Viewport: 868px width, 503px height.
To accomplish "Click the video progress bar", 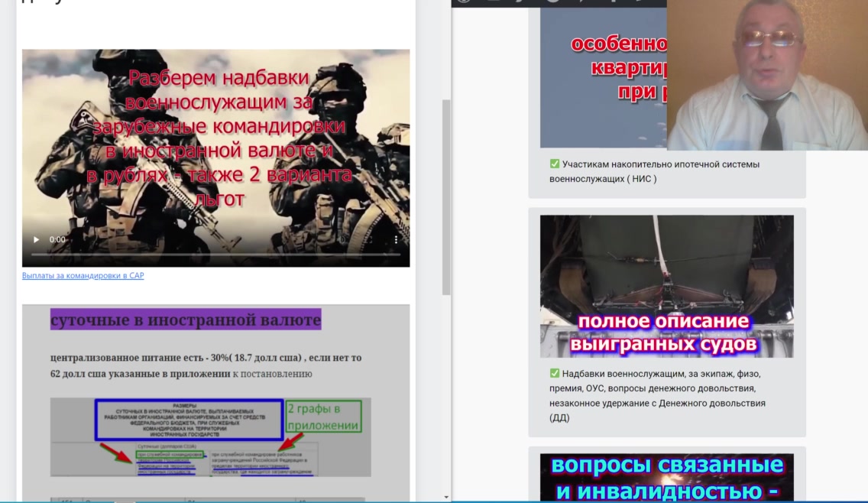I will (x=216, y=255).
